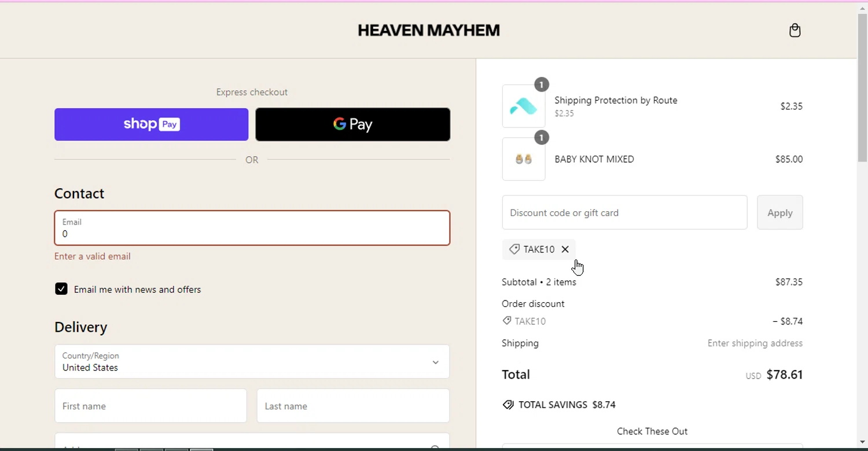Click the Heaven Mayhem store logo

pos(429,30)
